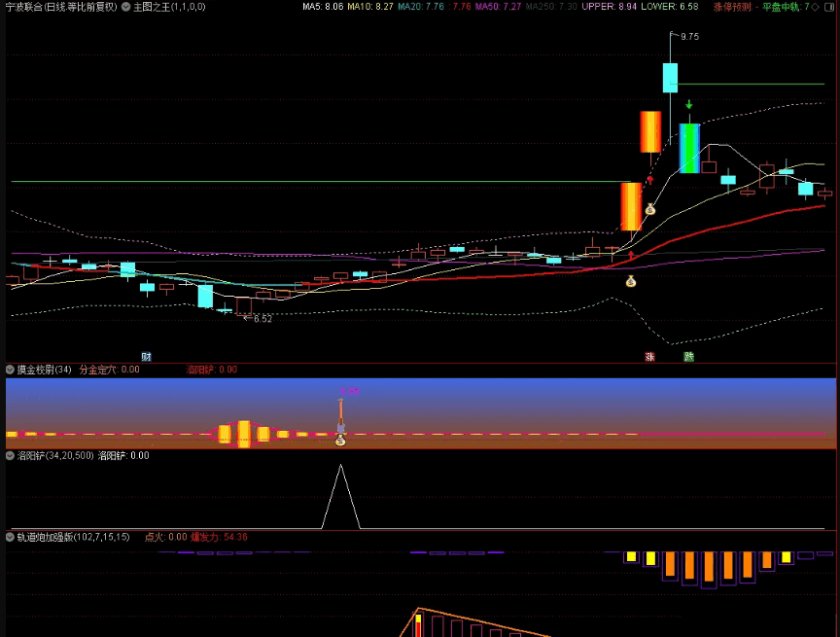
Task: Click the 6.52 low price label
Action: tap(262, 319)
